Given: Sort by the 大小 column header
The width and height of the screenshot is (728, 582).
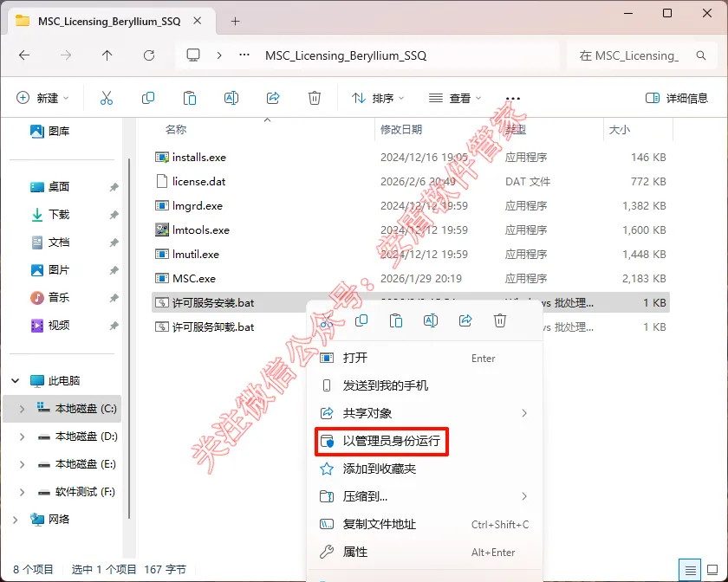Looking at the screenshot, I should [620, 130].
